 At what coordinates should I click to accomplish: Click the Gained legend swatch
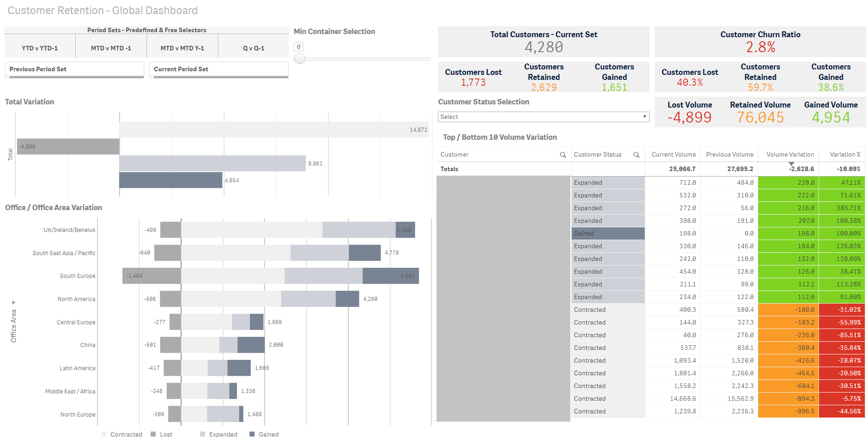[252, 434]
